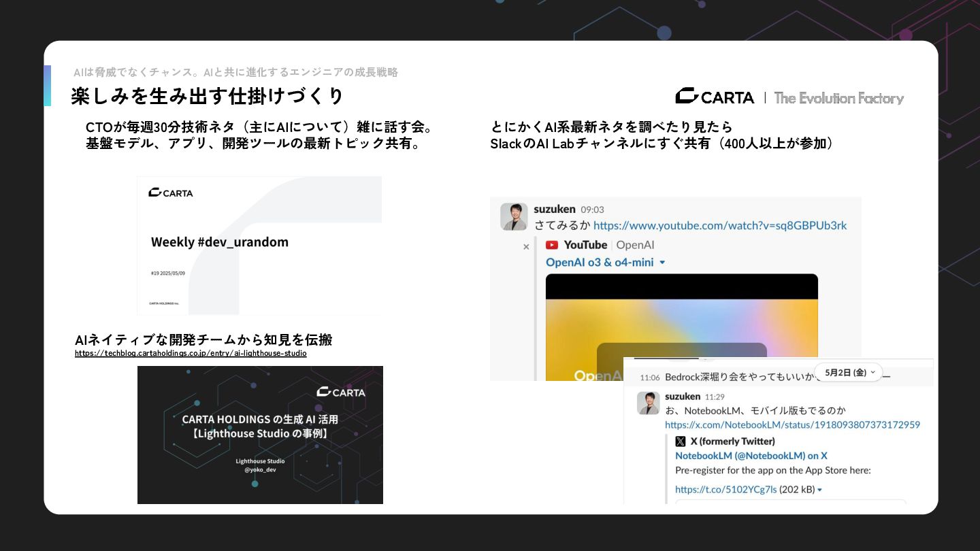Image resolution: width=980 pixels, height=551 pixels.
Task: Click the OpenAI o3 & o4-mini video title
Action: pos(600,263)
